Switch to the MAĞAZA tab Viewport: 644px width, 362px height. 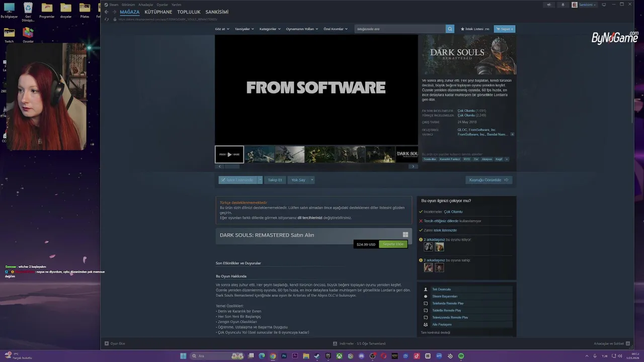(x=130, y=12)
